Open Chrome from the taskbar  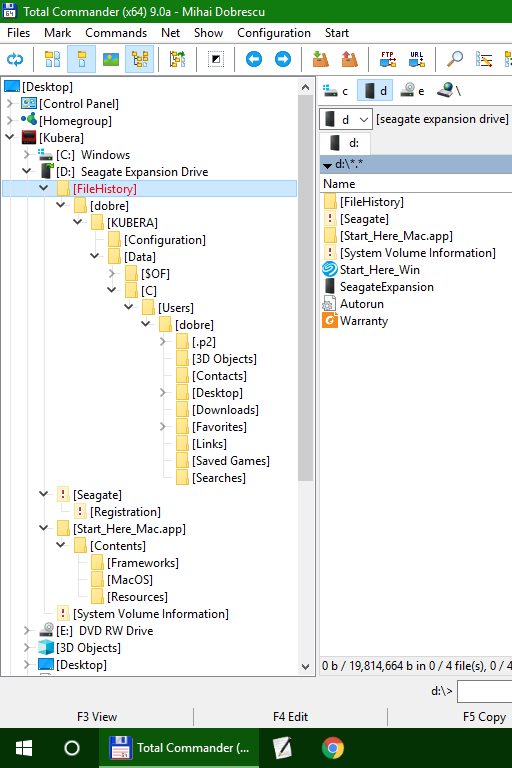tap(333, 748)
